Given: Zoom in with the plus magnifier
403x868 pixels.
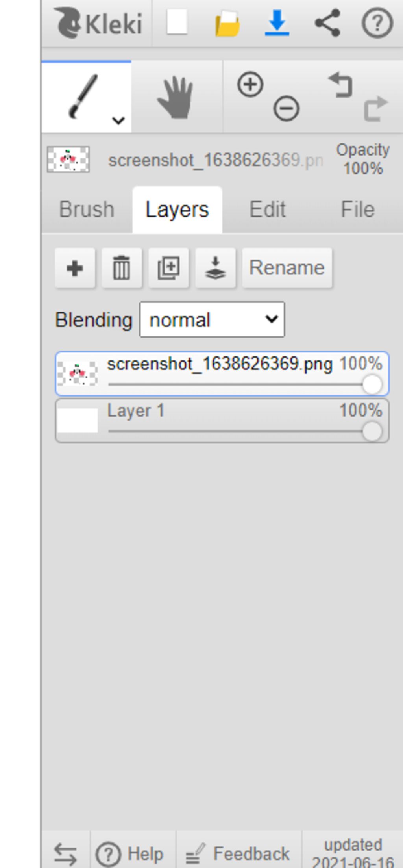Looking at the screenshot, I should pyautogui.click(x=250, y=84).
